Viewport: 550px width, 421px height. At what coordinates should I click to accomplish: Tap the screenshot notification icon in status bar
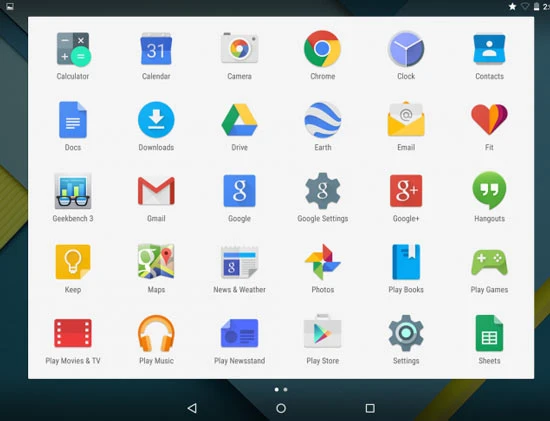point(10,6)
